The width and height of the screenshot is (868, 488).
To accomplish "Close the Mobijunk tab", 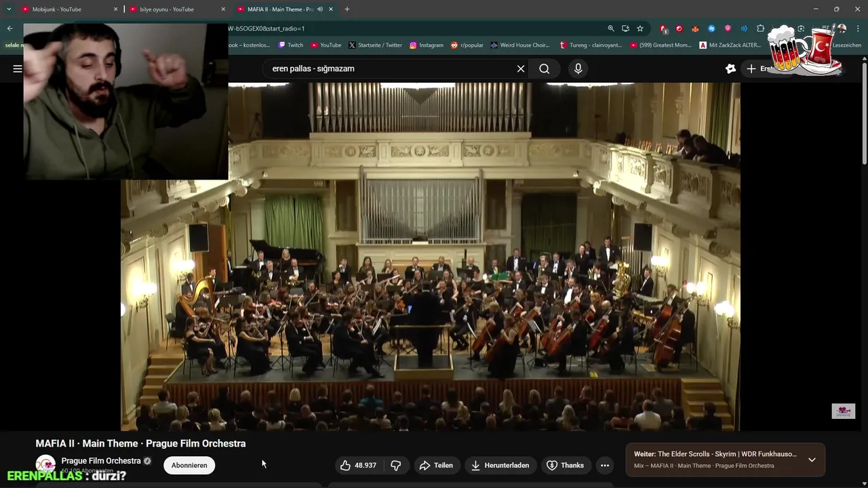I will (x=115, y=9).
